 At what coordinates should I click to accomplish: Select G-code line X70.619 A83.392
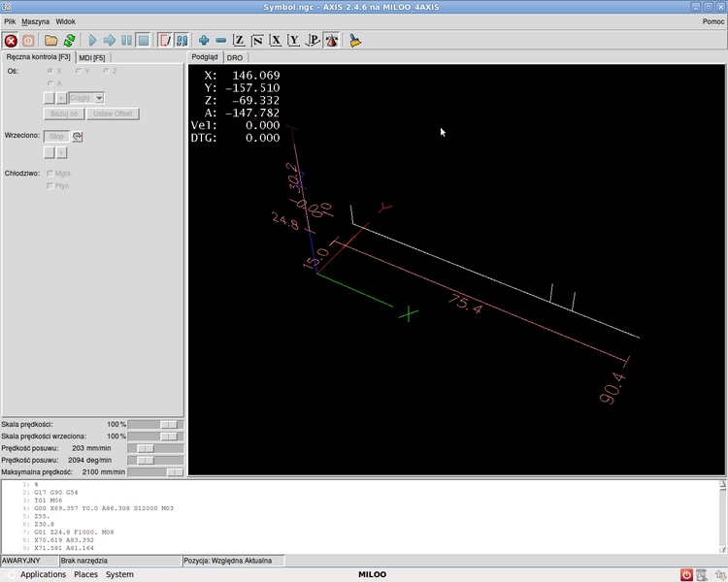click(64, 540)
